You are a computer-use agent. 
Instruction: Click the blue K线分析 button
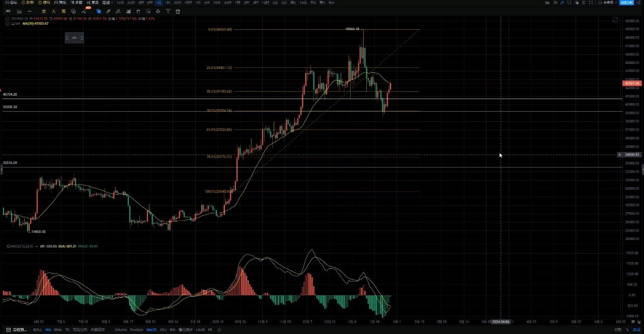click(x=627, y=3)
